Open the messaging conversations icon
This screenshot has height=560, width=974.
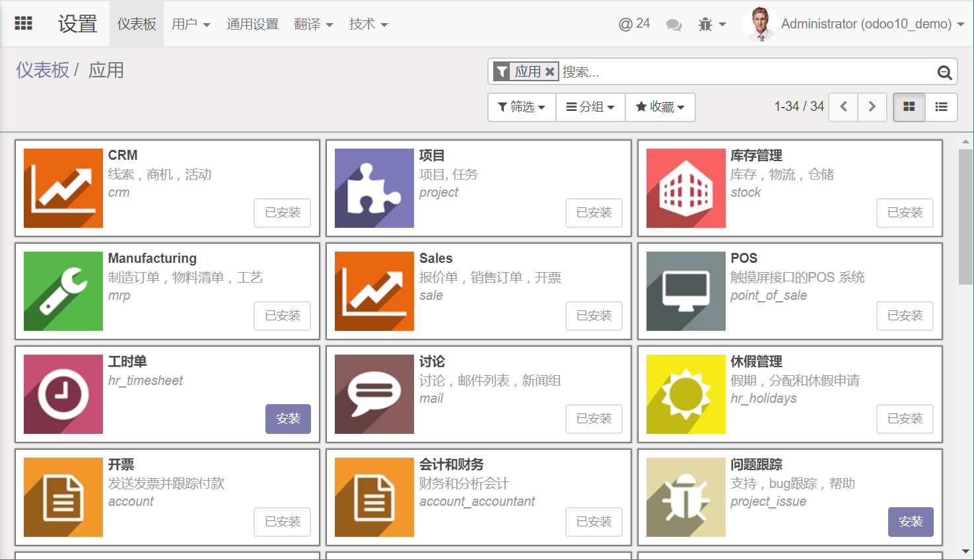674,23
